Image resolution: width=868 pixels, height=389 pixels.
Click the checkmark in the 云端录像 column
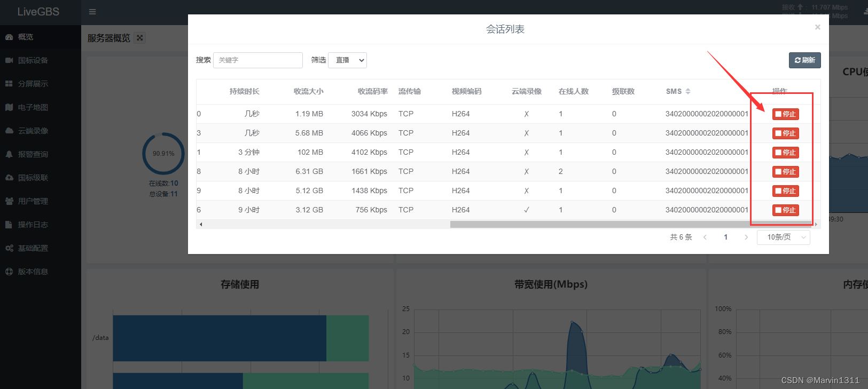[x=527, y=210]
